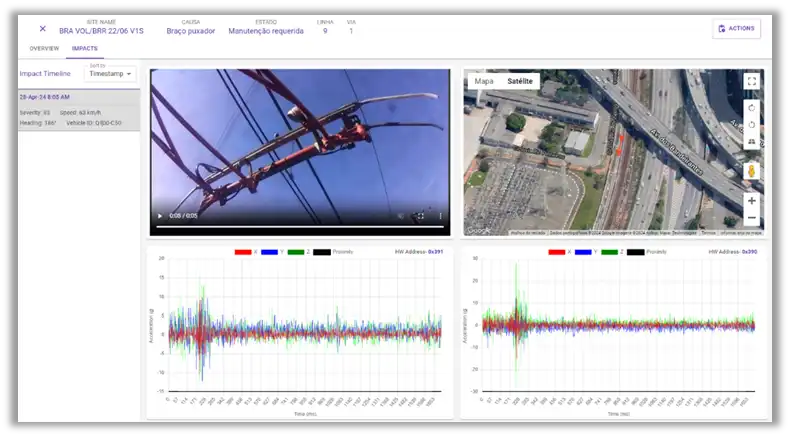
Task: Zoom out on the map
Action: 751,218
